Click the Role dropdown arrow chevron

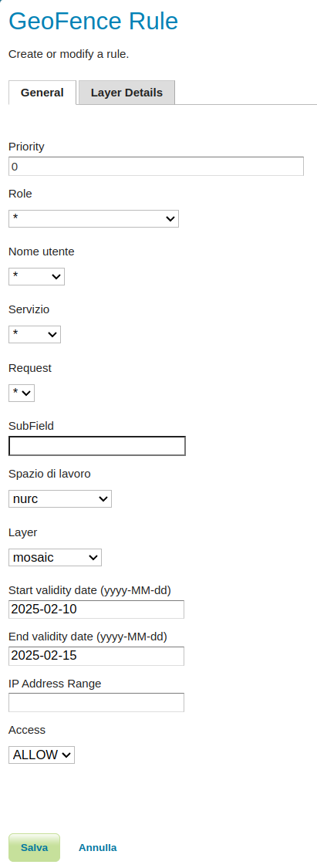click(x=170, y=219)
